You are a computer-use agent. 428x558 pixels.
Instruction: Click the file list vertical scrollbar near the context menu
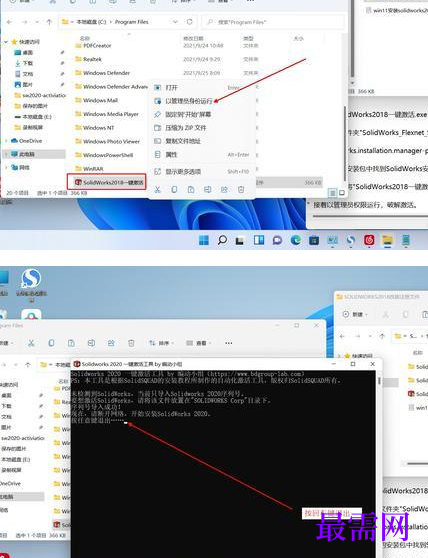click(344, 144)
